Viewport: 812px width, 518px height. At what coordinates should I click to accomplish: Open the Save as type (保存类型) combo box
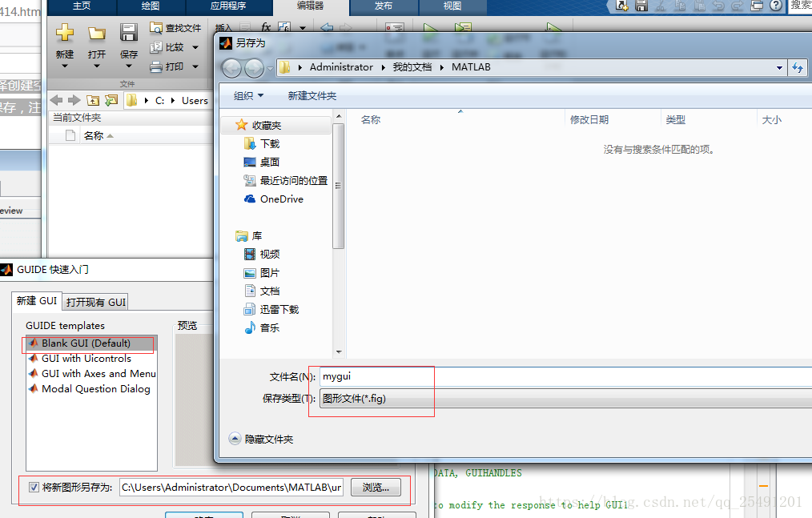pyautogui.click(x=565, y=399)
